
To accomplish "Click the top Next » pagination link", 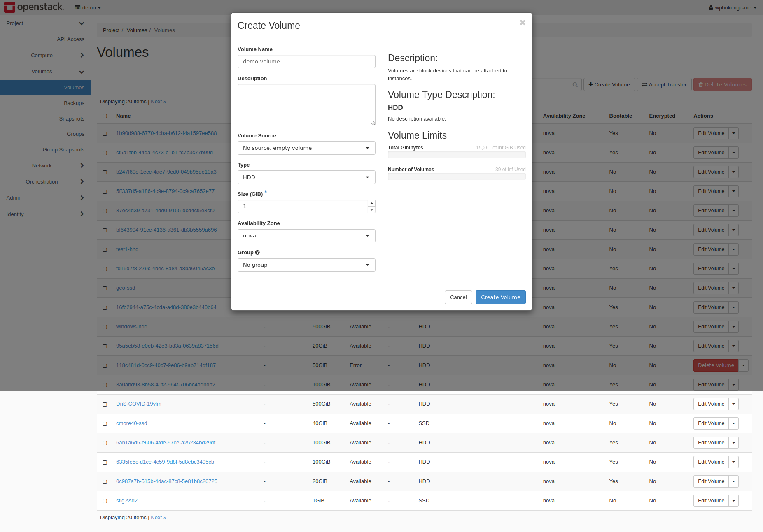I will pyautogui.click(x=159, y=102).
